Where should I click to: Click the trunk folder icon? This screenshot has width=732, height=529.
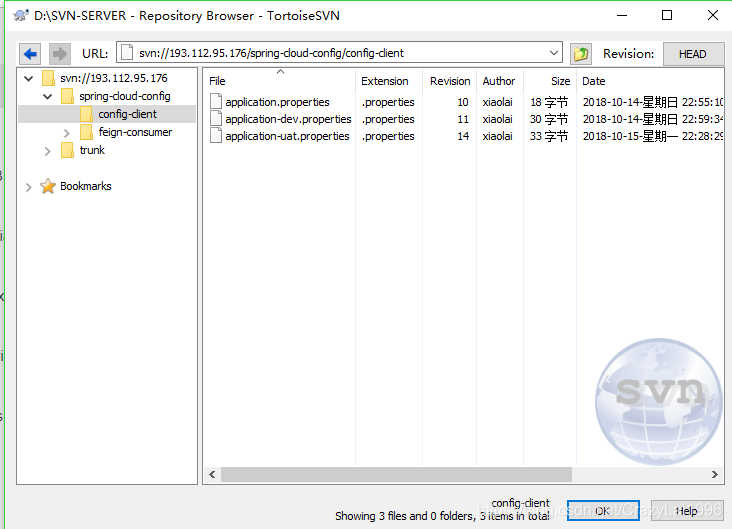click(68, 150)
